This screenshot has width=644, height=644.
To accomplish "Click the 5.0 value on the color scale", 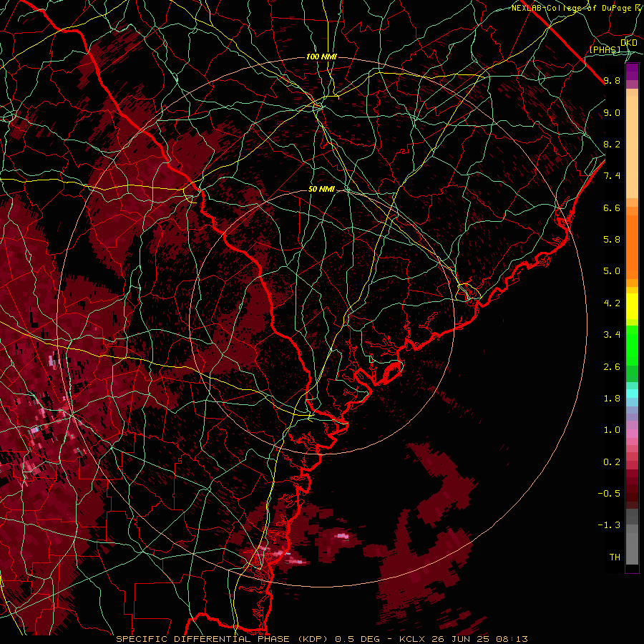I will [612, 271].
